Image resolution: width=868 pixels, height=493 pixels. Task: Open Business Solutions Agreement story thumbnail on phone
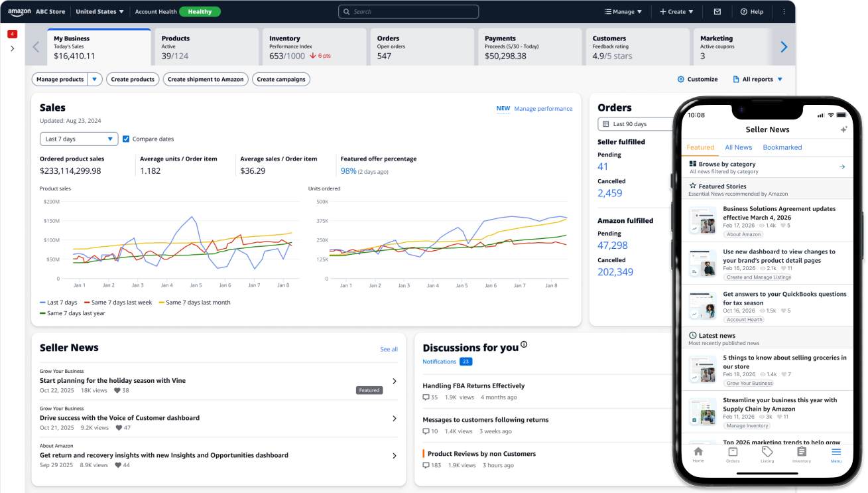tap(703, 220)
